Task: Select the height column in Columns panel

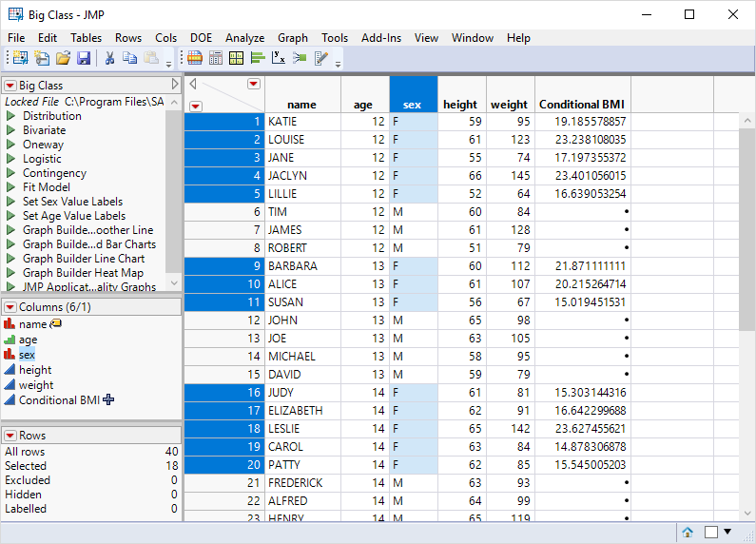Action: point(35,370)
